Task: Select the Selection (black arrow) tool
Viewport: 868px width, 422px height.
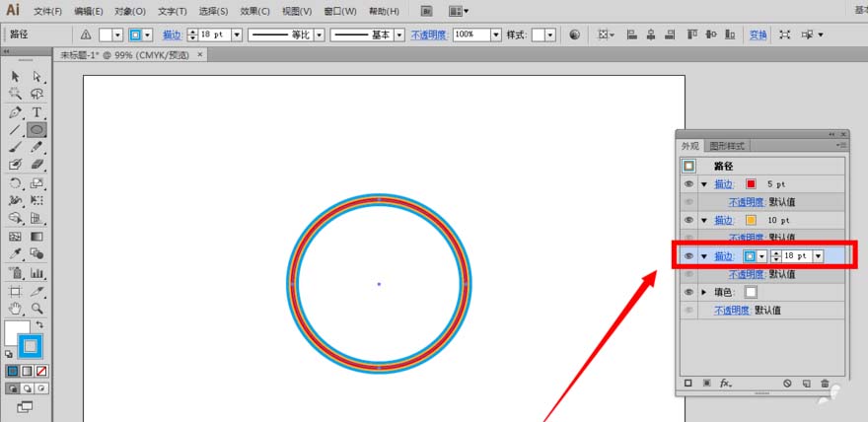Action: point(16,76)
